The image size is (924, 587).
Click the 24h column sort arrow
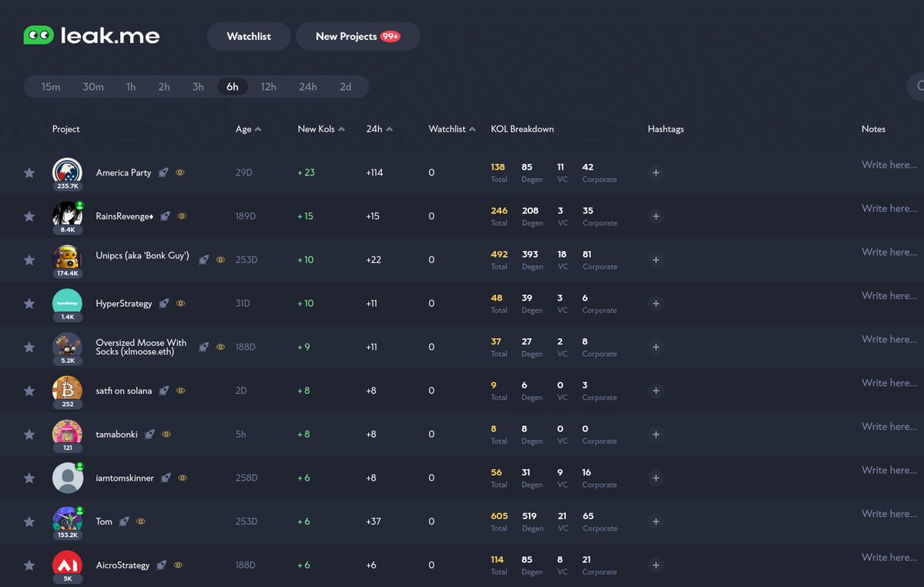pyautogui.click(x=390, y=129)
